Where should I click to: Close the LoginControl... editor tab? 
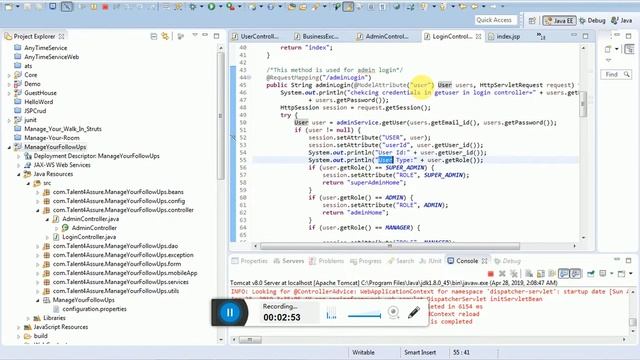tap(478, 36)
